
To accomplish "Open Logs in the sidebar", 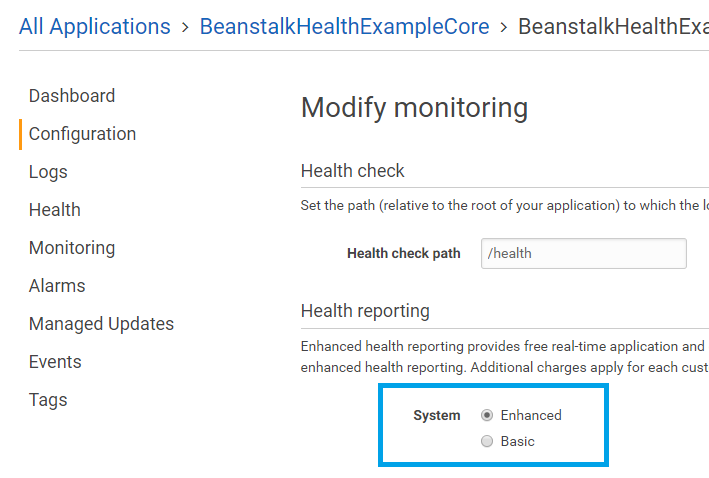I will [x=48, y=172].
